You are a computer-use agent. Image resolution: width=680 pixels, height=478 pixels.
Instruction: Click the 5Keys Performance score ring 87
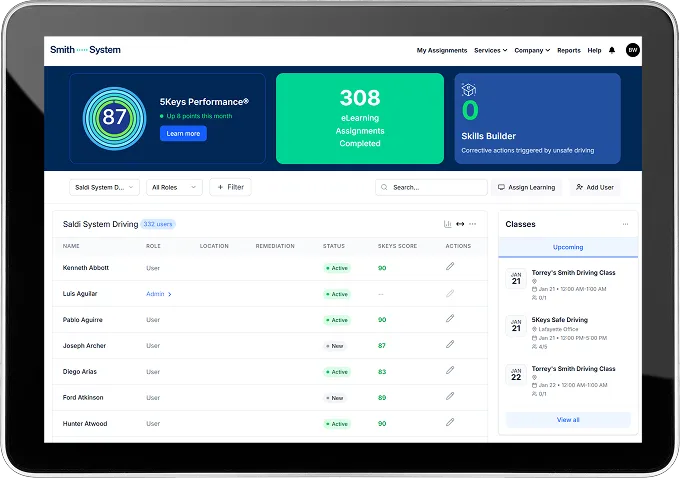(114, 118)
